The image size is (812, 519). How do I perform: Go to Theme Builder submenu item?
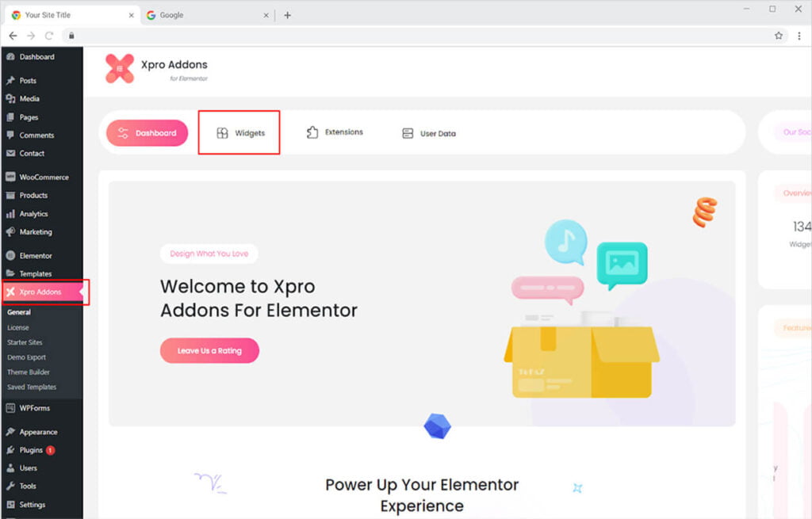[29, 372]
